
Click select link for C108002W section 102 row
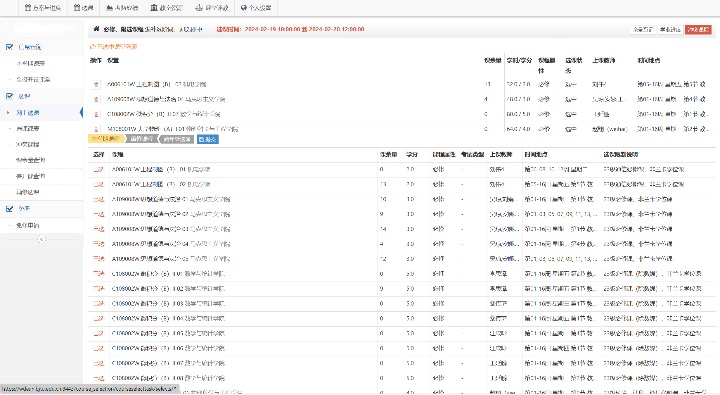[x=98, y=288]
